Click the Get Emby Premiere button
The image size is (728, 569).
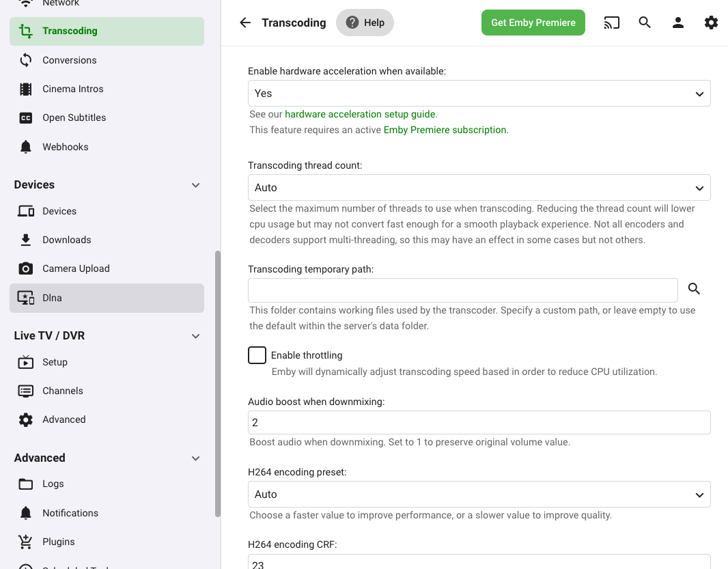[x=533, y=23]
